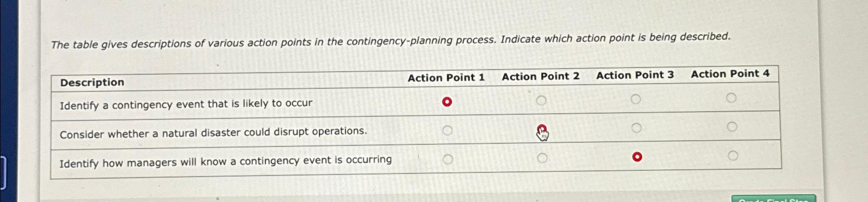Mark Action Point 3 for managers-will-know row
This screenshot has height=202, width=868.
(x=637, y=157)
